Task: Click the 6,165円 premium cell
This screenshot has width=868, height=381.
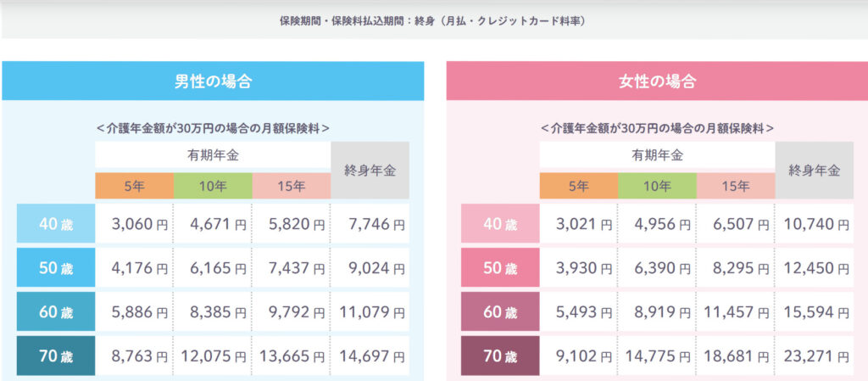Action: point(213,269)
